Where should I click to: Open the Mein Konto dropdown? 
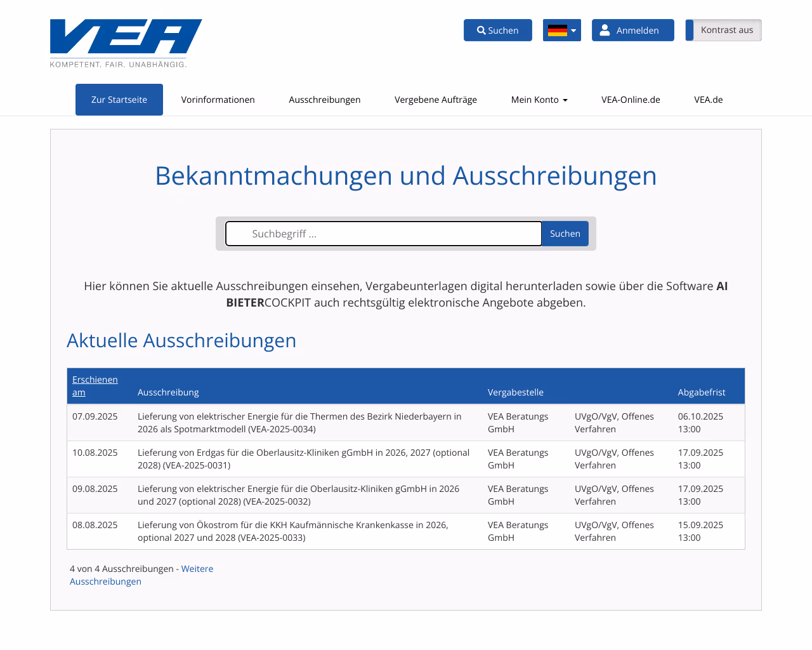pos(539,100)
